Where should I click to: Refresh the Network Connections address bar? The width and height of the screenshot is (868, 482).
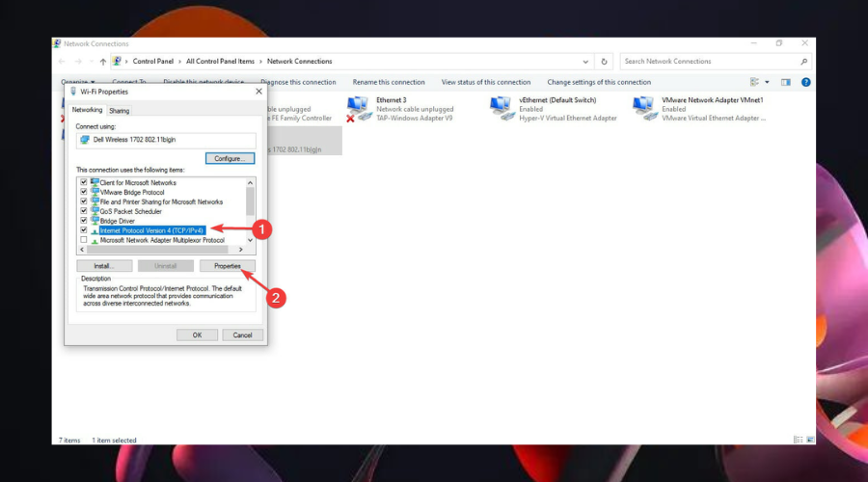(x=604, y=62)
